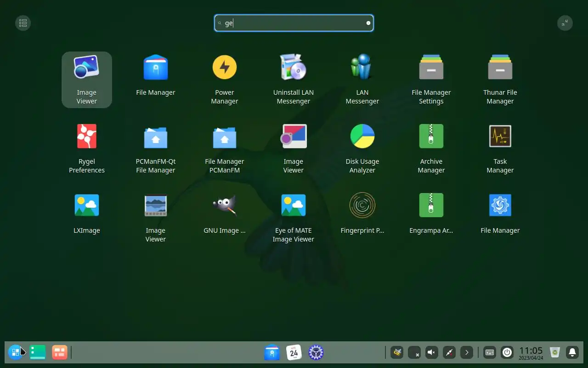Open the highlighted Image Viewer in first row
Screen dimensions: 588x368
(87, 80)
